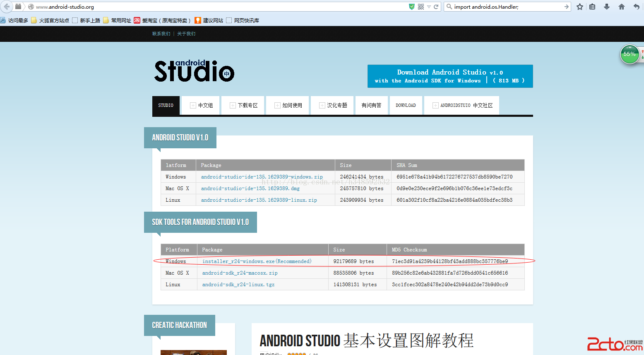This screenshot has width=644, height=355.
Task: Open the QR code icon in address bar
Action: pos(421,7)
